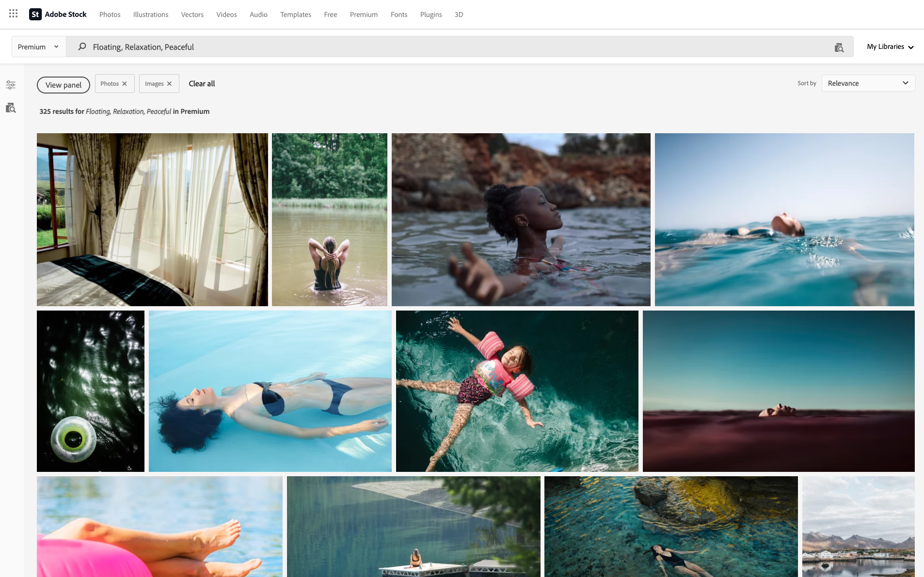Image resolution: width=924 pixels, height=577 pixels.
Task: Go to the Vectors menu item
Action: click(192, 15)
